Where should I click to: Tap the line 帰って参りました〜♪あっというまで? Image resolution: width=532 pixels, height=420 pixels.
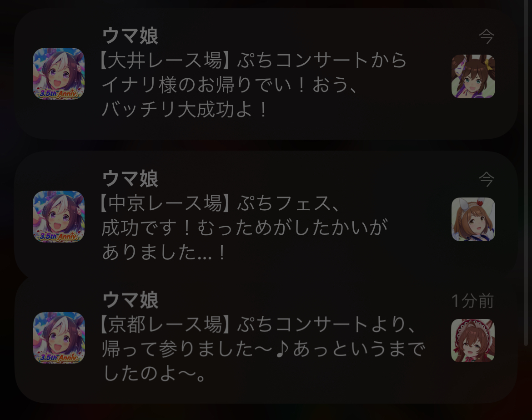click(x=264, y=349)
